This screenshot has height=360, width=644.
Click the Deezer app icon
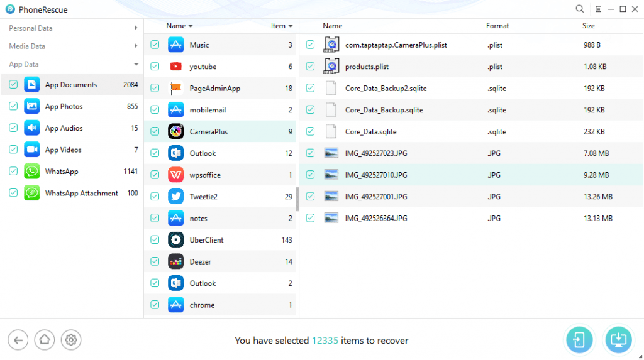click(176, 261)
